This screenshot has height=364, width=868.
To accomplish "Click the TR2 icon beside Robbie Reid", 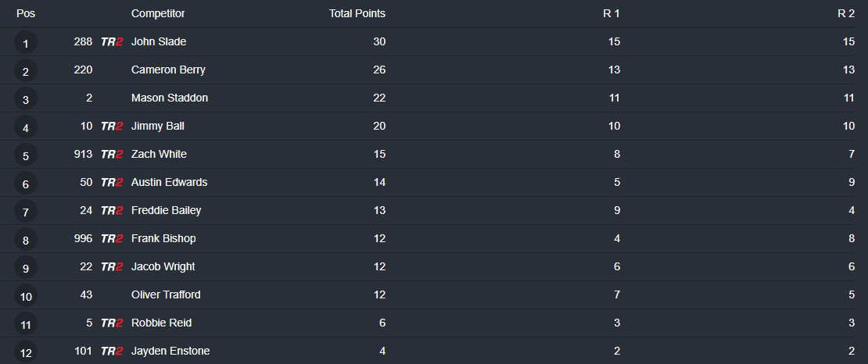I will click(112, 323).
